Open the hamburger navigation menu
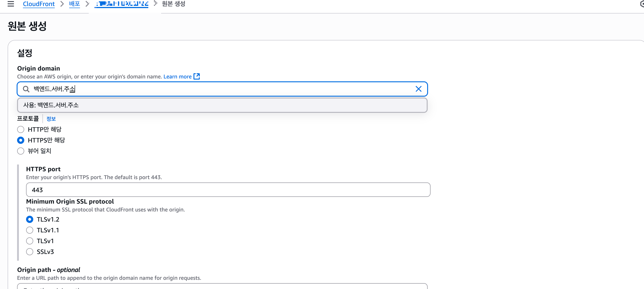This screenshot has height=289, width=644. 11,4
